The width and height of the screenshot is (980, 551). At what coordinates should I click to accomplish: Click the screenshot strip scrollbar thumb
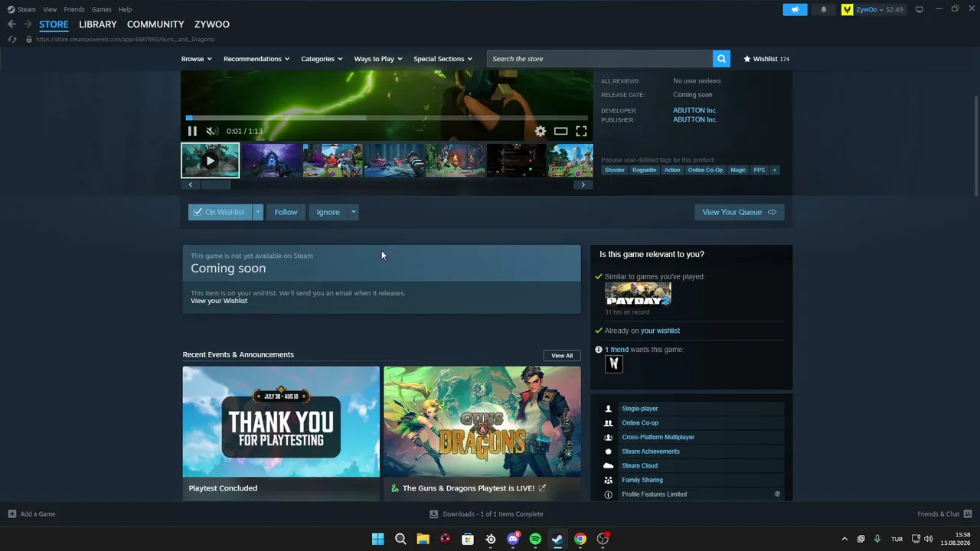(x=216, y=184)
